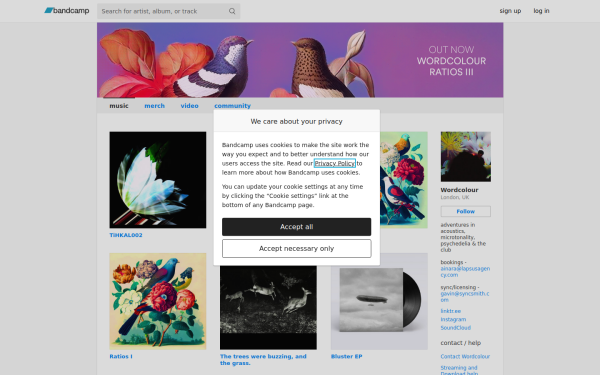This screenshot has height=375, width=600.
Task: Click the Follow button
Action: coord(466,211)
